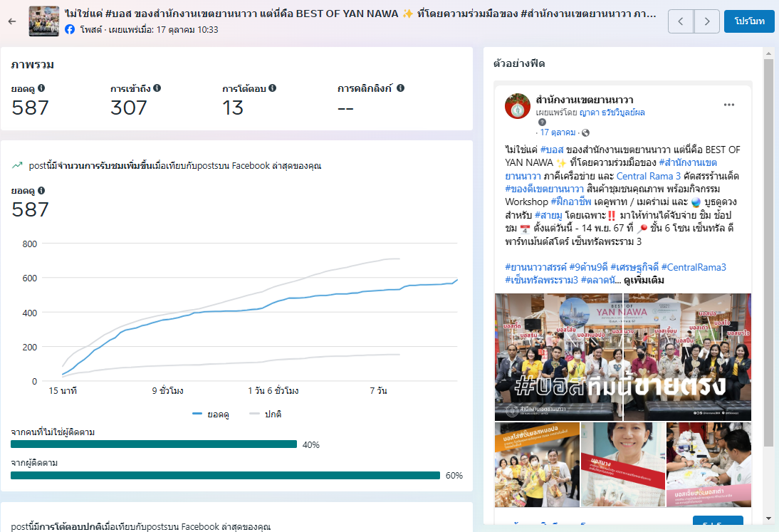
Task: Go to previous post with left chevron
Action: (681, 21)
